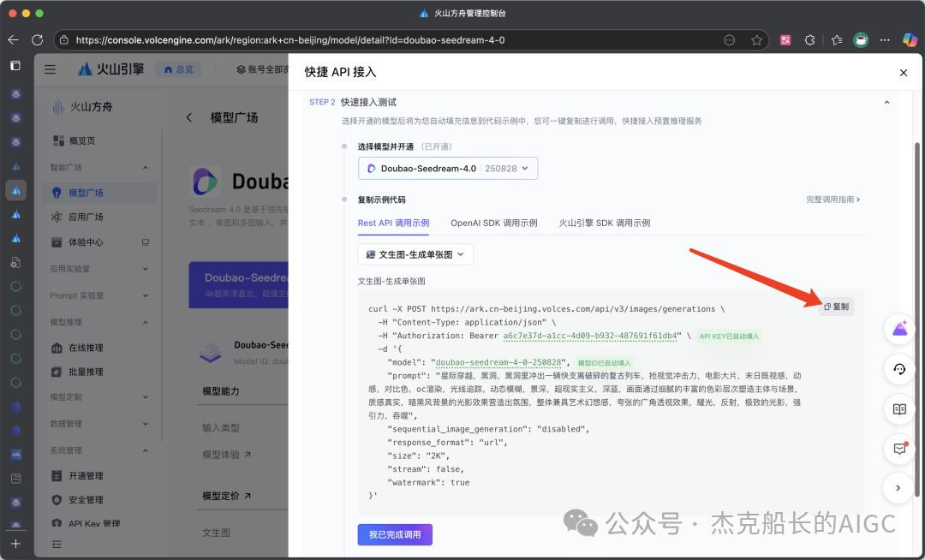Open feedback message icon

tap(899, 450)
